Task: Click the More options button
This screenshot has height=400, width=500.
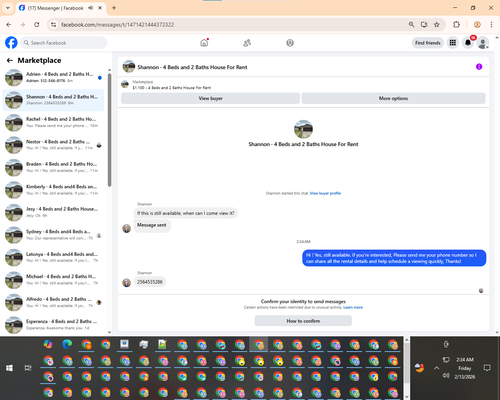Action: click(x=393, y=98)
